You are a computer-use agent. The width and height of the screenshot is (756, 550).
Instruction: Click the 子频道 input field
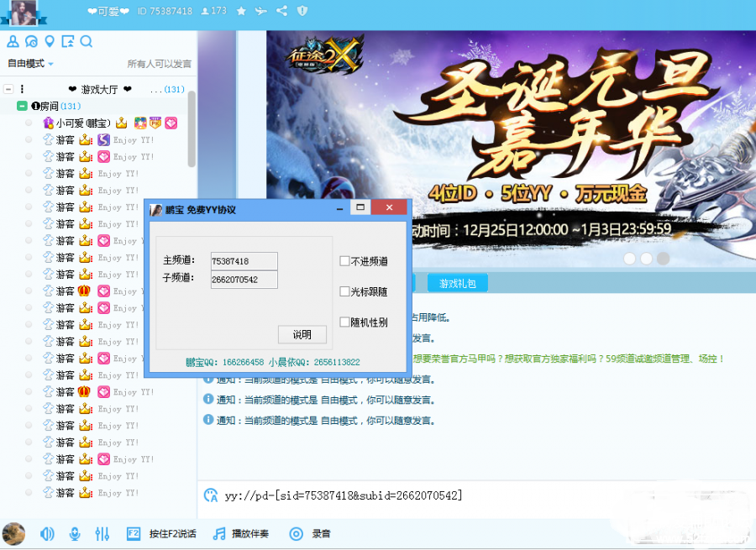click(244, 280)
